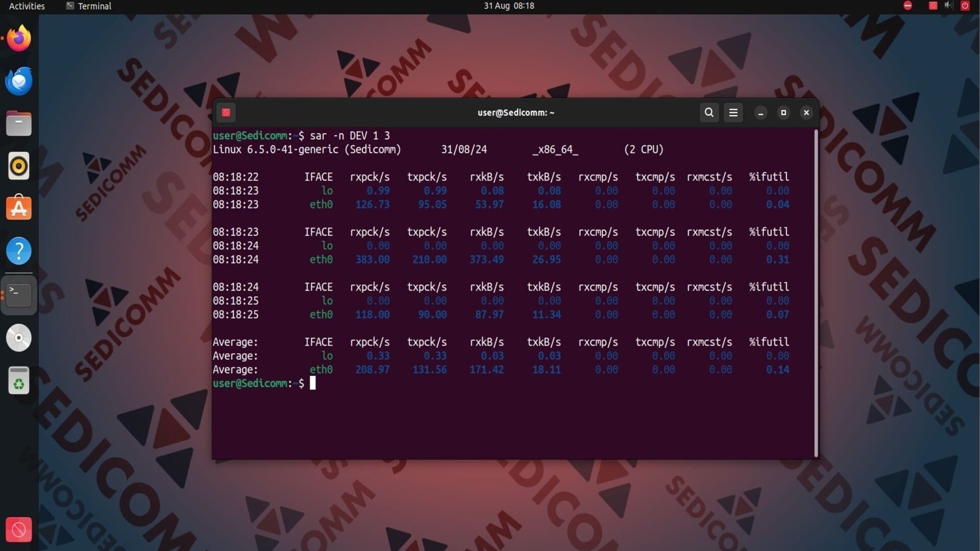Click the new tab icon in terminal header
Viewport: 980px width, 551px height.
coord(226,113)
